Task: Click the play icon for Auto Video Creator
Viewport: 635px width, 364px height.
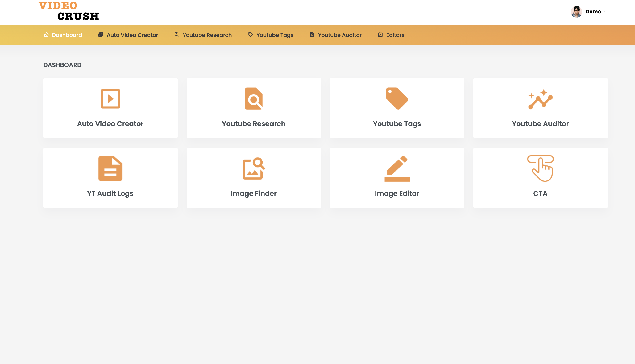Action: 110,99
